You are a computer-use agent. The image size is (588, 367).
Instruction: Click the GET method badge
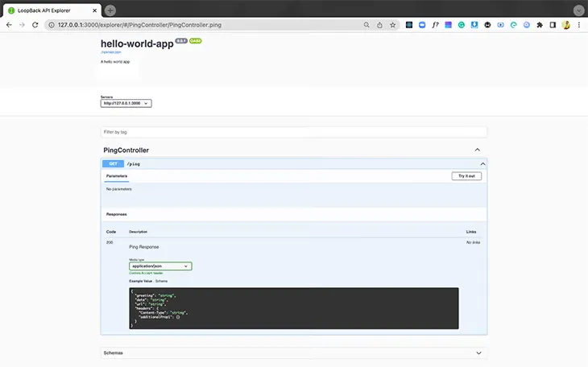coord(113,164)
